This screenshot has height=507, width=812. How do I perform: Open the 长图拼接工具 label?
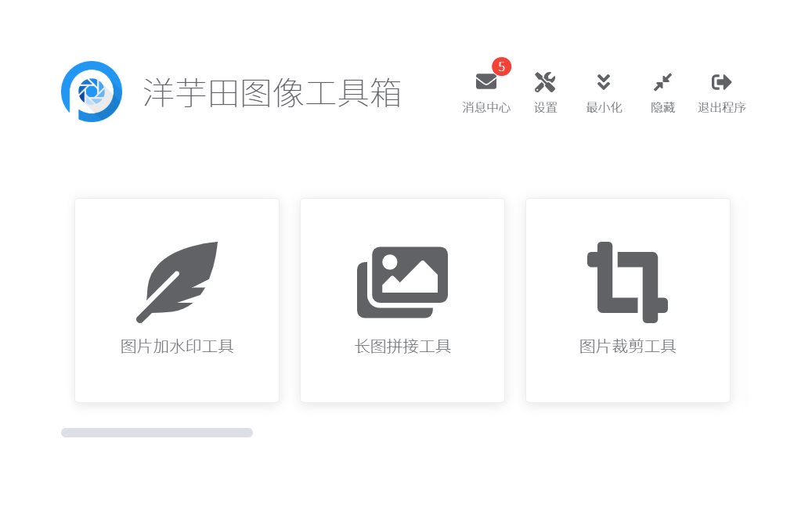click(x=402, y=347)
